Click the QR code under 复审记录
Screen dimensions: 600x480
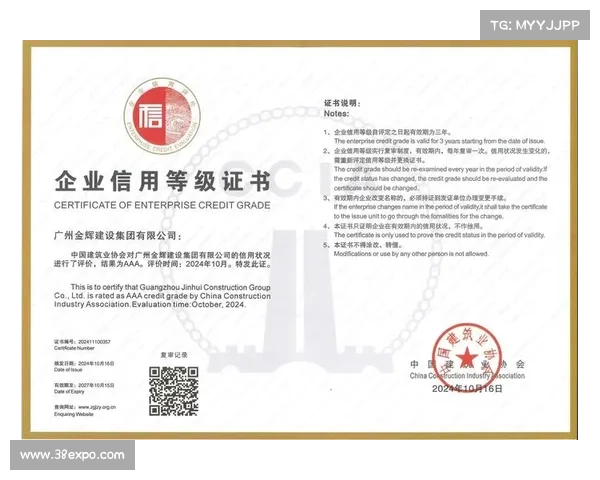(x=174, y=391)
